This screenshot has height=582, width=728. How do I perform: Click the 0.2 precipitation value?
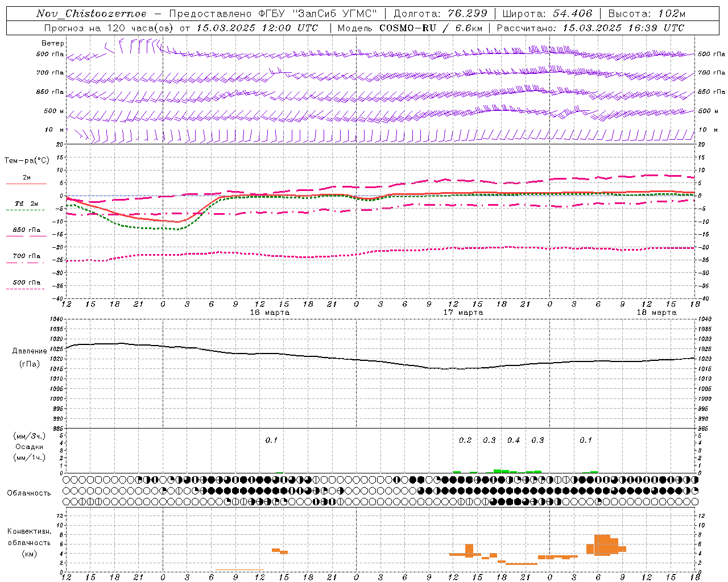465,440
